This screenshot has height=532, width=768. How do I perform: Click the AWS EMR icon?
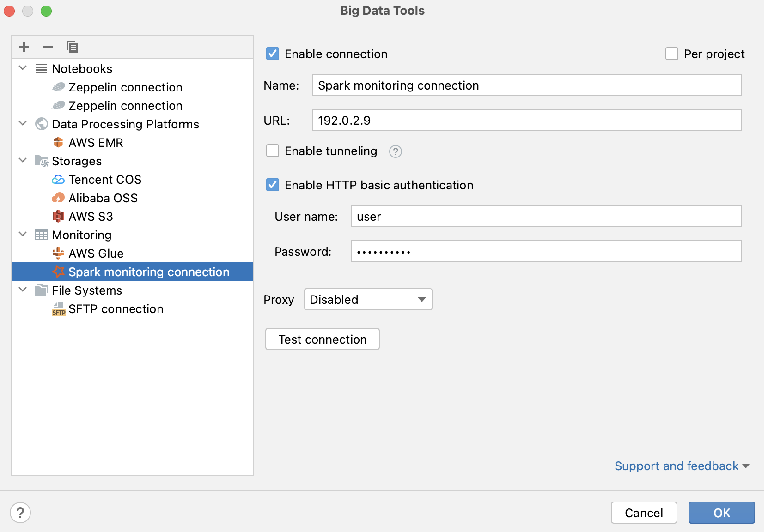pyautogui.click(x=58, y=142)
